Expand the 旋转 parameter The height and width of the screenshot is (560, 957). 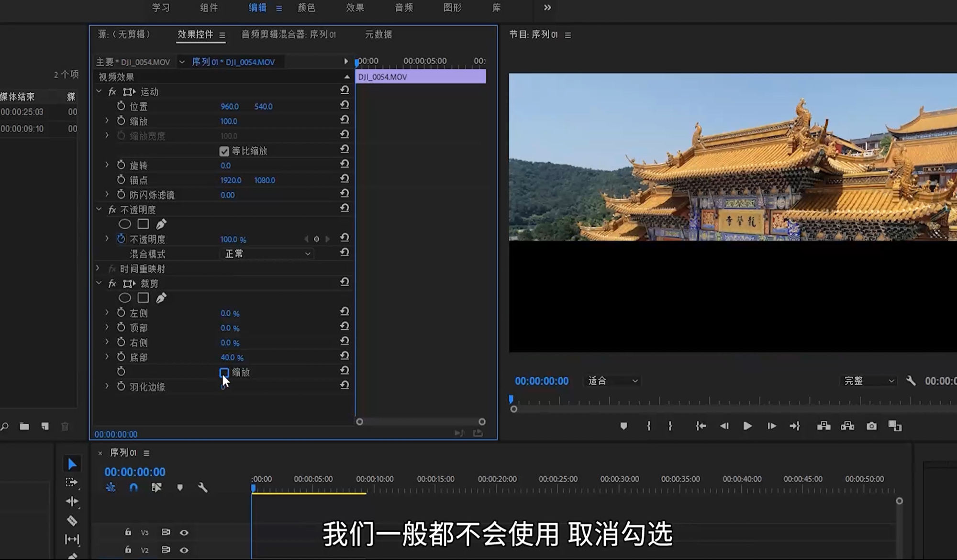tap(107, 165)
